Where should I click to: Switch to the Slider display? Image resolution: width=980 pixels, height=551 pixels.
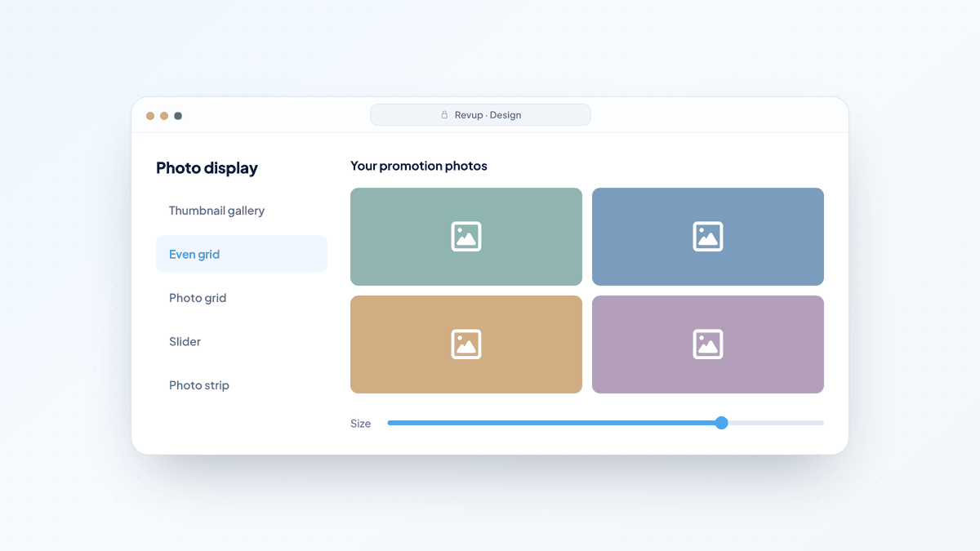point(241,341)
